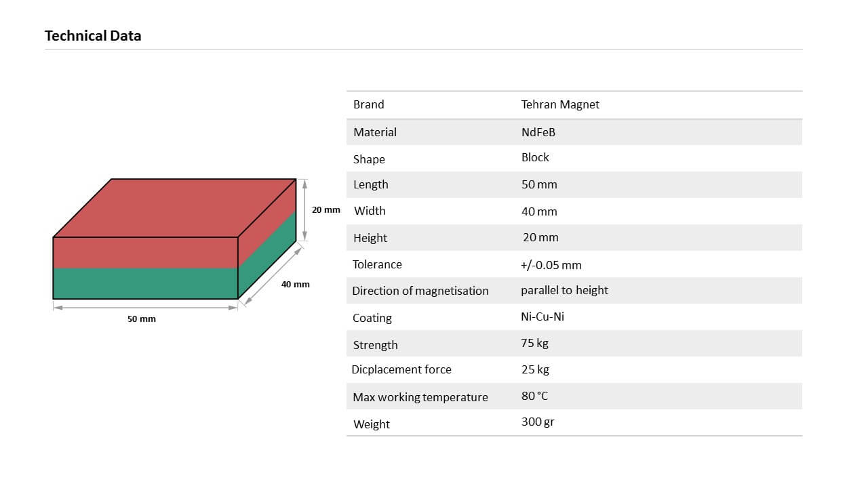Click the 50 mm dimension label under the magnet
Viewport: 868px width, 488px height.
tap(142, 319)
